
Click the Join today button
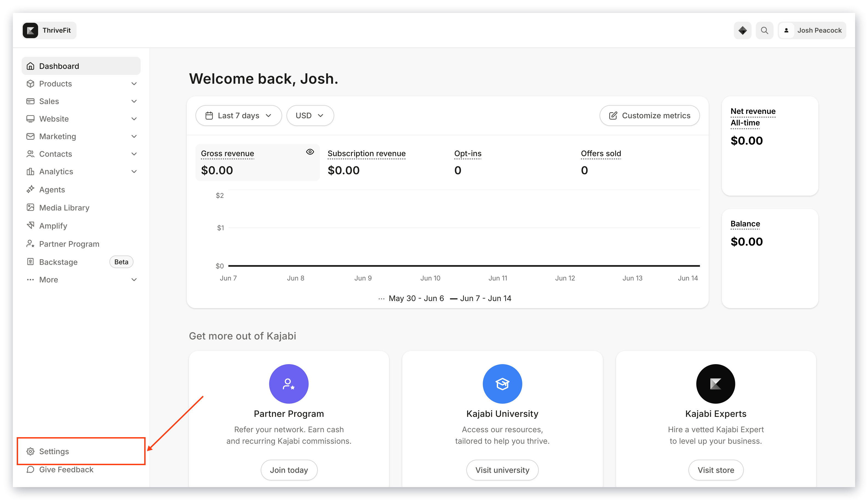coord(289,470)
